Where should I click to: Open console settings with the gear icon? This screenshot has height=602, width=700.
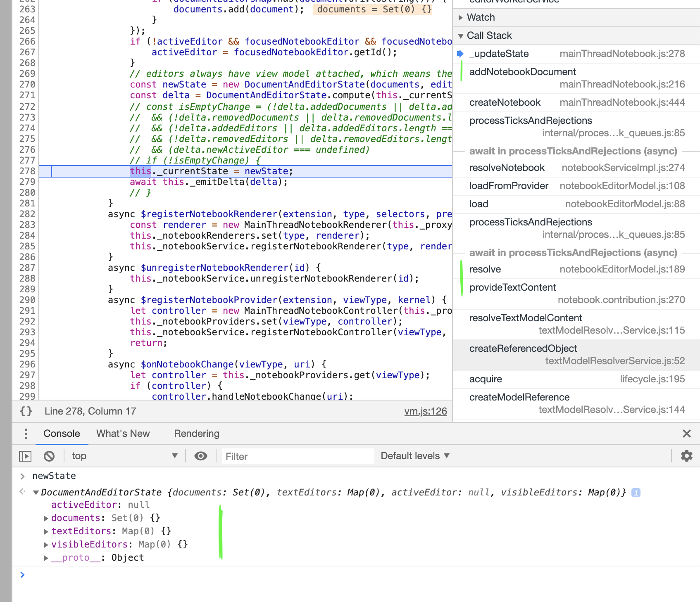coord(686,456)
